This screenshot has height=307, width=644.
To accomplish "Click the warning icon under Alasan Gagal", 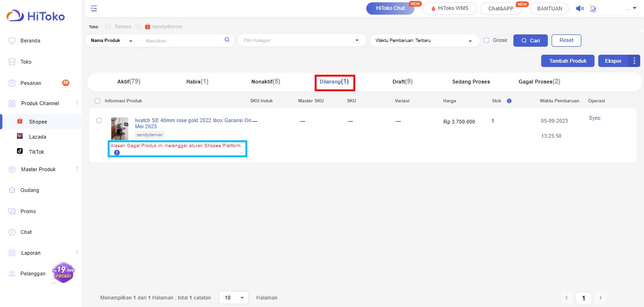I will (x=117, y=152).
